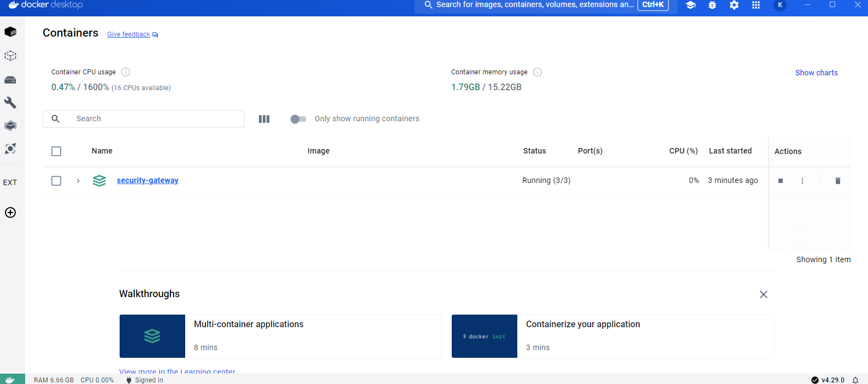Click 0.47% / 1600% CPU value

click(x=80, y=87)
